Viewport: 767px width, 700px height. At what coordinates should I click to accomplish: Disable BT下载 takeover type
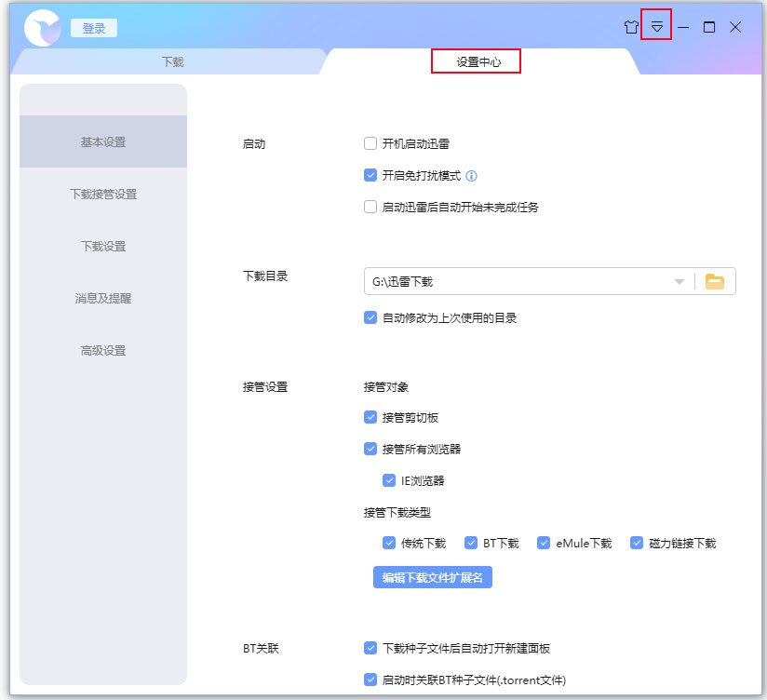470,543
